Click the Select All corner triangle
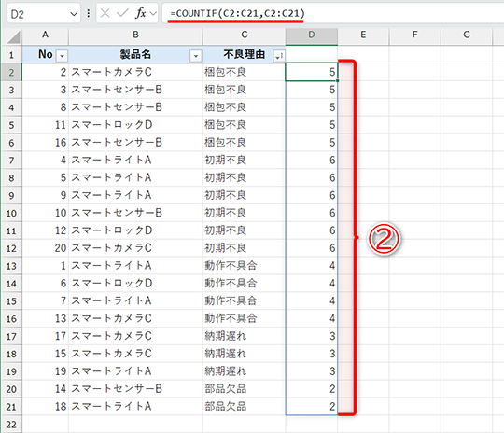This screenshot has width=504, height=433. 13,37
